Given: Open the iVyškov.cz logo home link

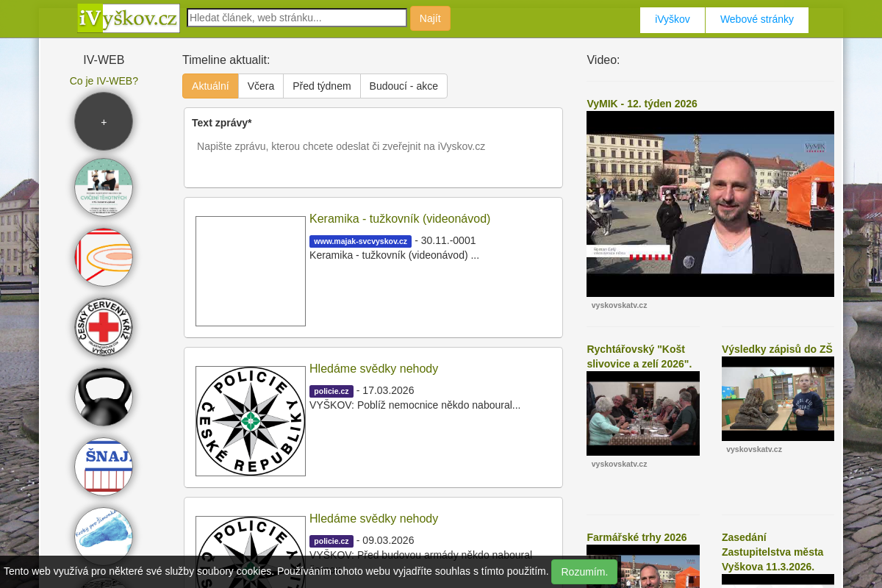Looking at the screenshot, I should pos(129,18).
